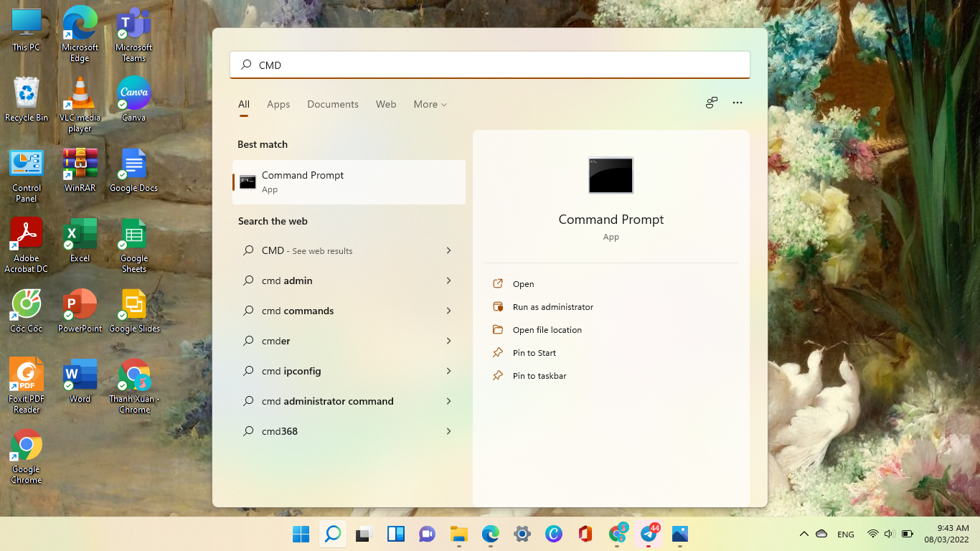Switch to the Apps search tab
Image resolution: width=980 pixels, height=551 pixels.
pos(278,104)
